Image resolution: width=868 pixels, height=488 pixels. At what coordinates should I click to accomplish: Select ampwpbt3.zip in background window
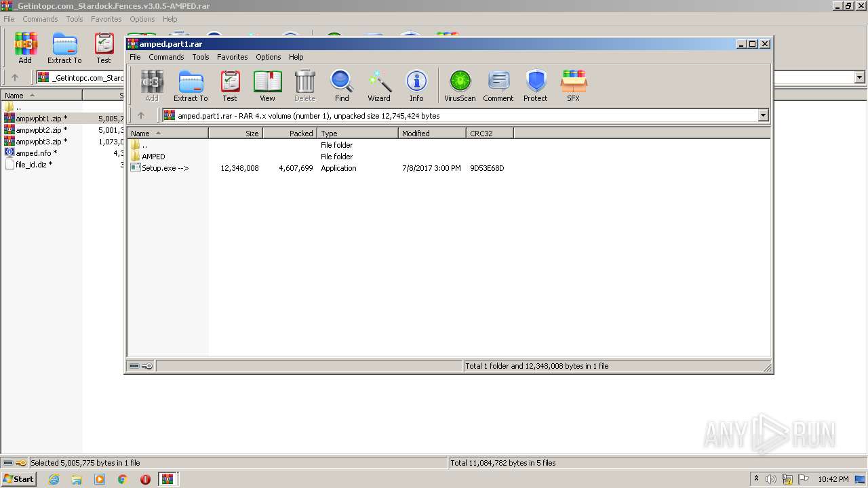[x=62, y=142]
